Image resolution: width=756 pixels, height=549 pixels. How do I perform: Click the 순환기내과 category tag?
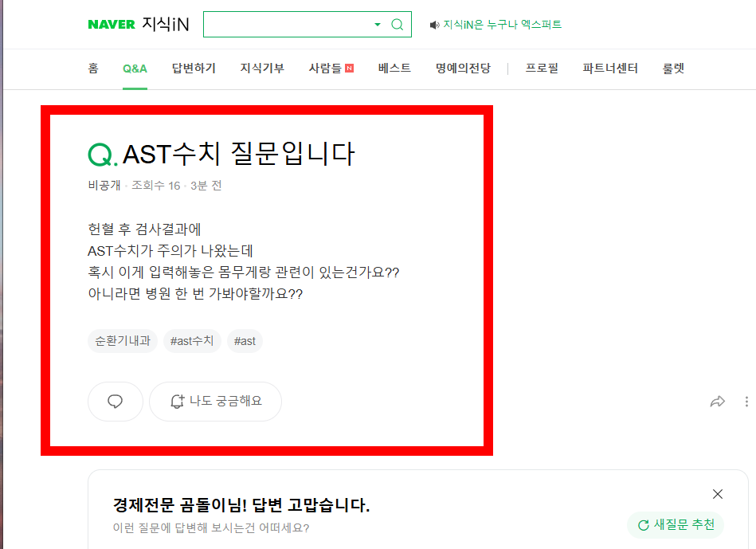click(123, 341)
